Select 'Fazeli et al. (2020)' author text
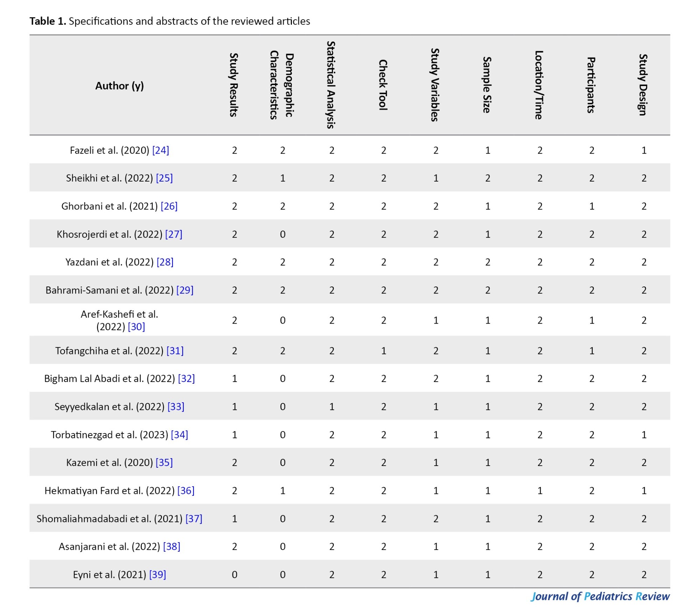 (x=110, y=150)
